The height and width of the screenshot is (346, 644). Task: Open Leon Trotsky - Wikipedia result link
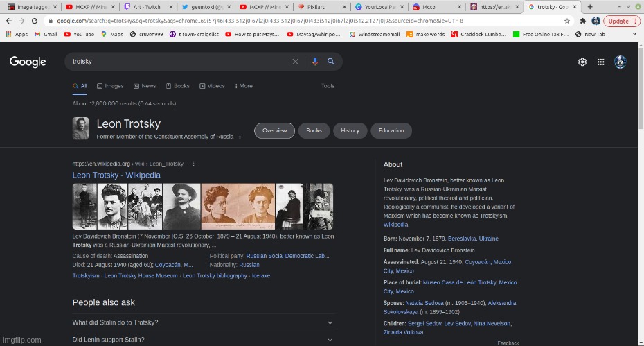(116, 175)
